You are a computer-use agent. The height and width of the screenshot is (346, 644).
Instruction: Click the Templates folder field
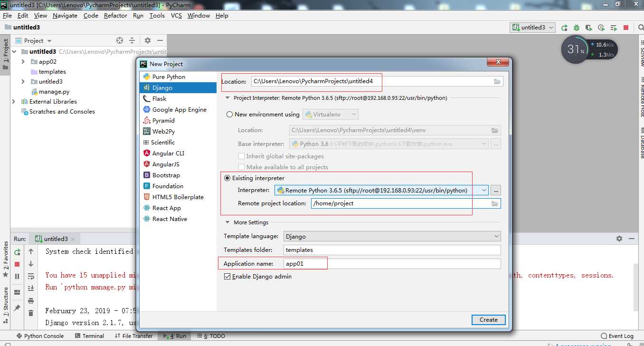tap(392, 250)
